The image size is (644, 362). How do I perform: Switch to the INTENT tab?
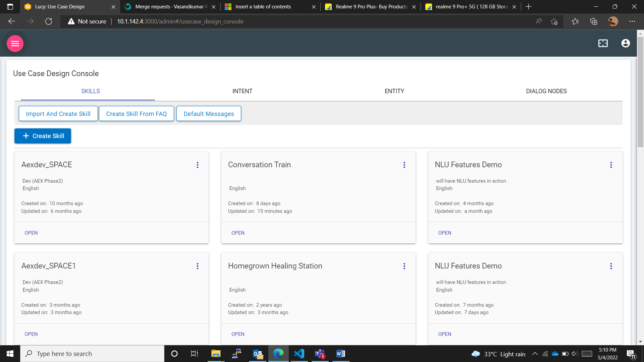[242, 91]
